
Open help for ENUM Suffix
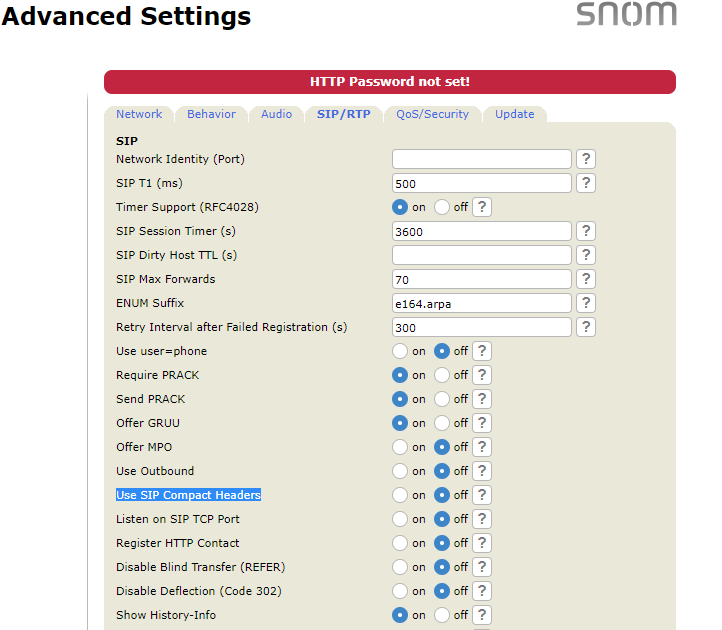(586, 303)
